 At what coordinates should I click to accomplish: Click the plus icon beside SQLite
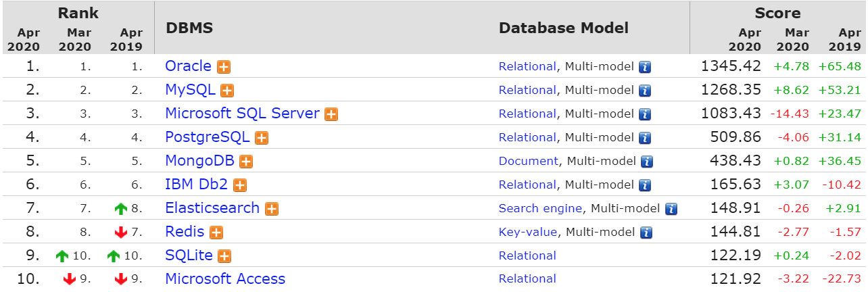click(224, 256)
